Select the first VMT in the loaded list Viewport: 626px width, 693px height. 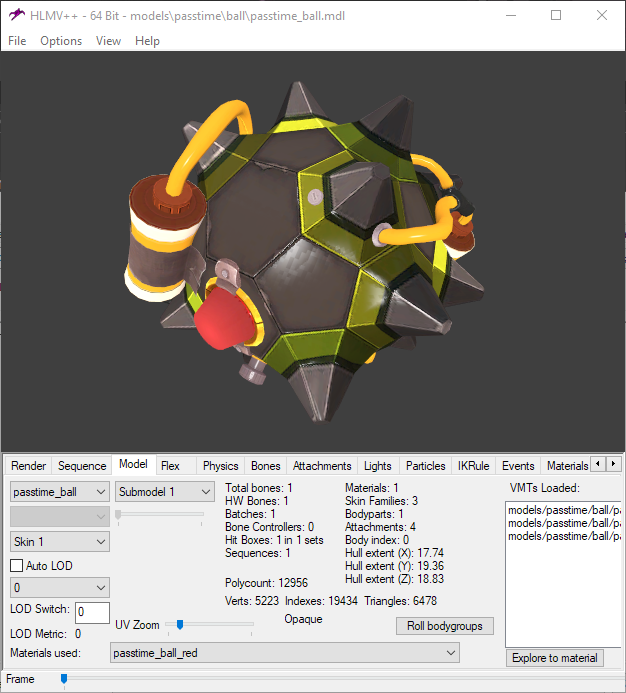(x=564, y=510)
